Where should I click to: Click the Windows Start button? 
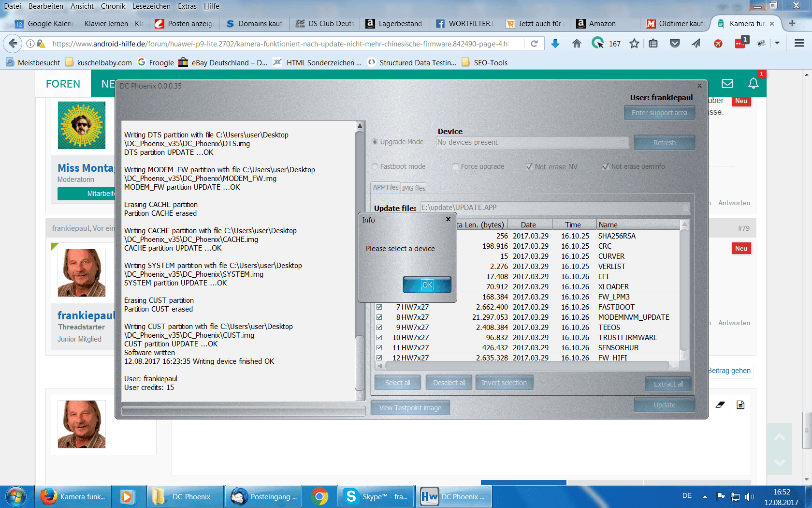[x=15, y=496]
